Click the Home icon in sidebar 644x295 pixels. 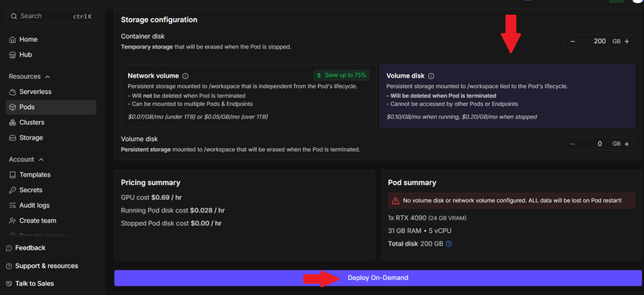pyautogui.click(x=13, y=40)
